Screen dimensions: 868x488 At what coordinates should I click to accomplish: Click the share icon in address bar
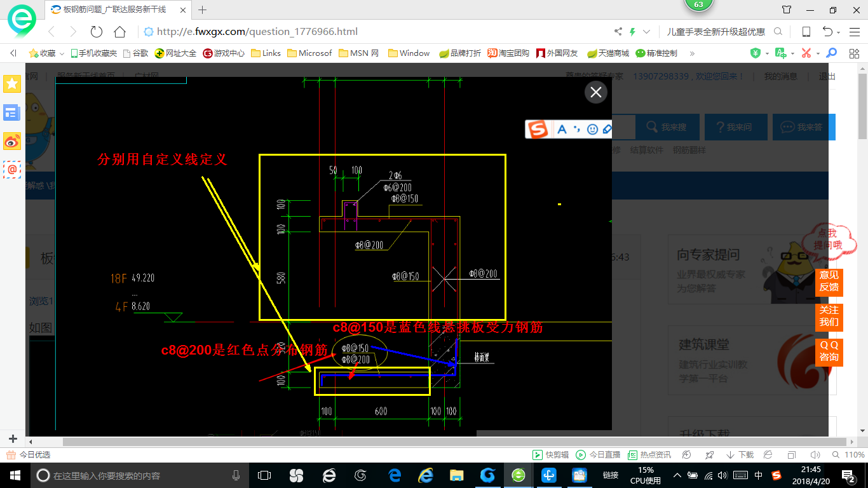(618, 32)
